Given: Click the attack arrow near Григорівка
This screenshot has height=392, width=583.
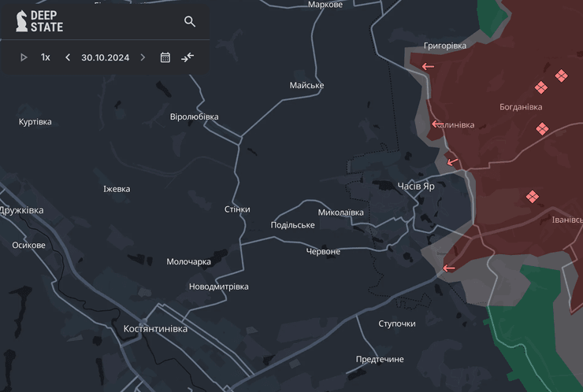Looking at the screenshot, I should [x=428, y=66].
